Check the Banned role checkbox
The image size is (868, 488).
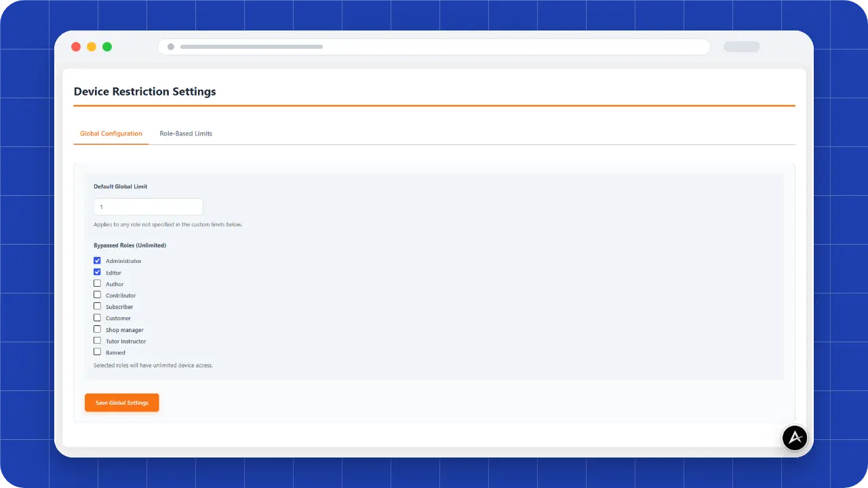click(x=97, y=352)
